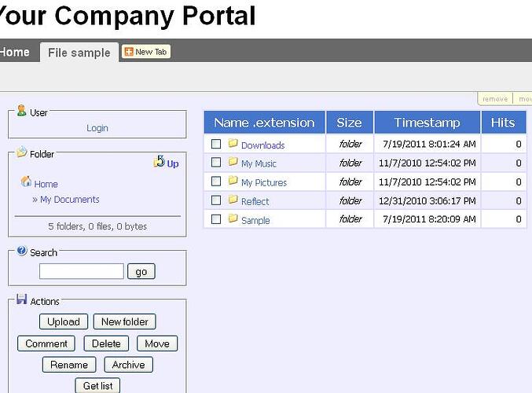
Task: Click the Folder panel open-folder icon
Action: 21,152
